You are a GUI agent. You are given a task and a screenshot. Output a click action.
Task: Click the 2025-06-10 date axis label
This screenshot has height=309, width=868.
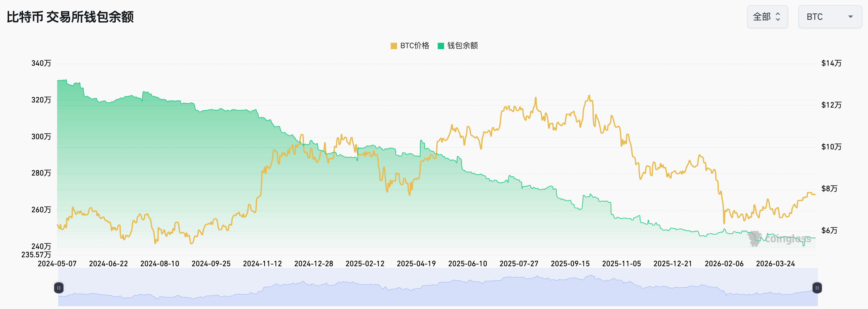(467, 264)
